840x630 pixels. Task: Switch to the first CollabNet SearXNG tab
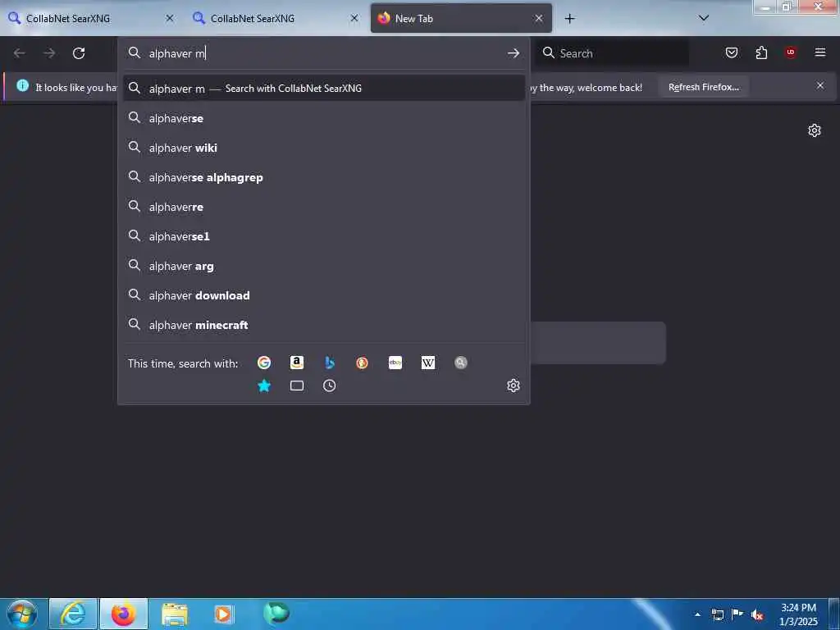tap(91, 18)
